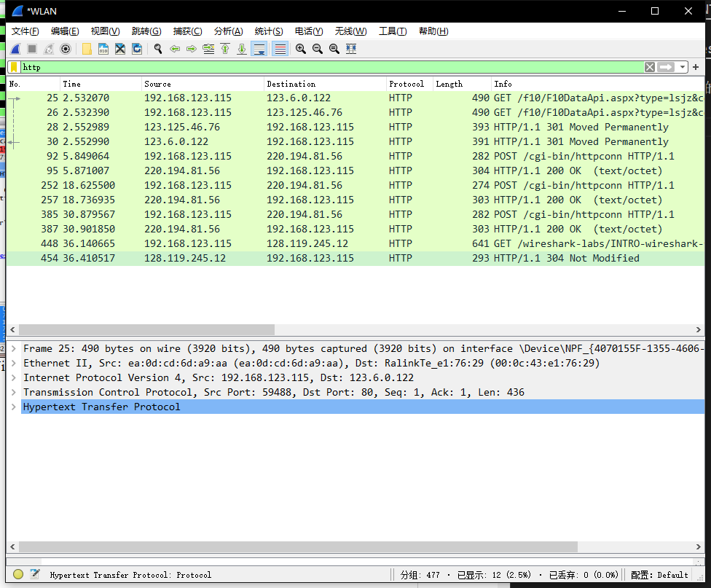Toggle packet list colorization
Image resolution: width=711 pixels, height=588 pixels.
pyautogui.click(x=281, y=48)
